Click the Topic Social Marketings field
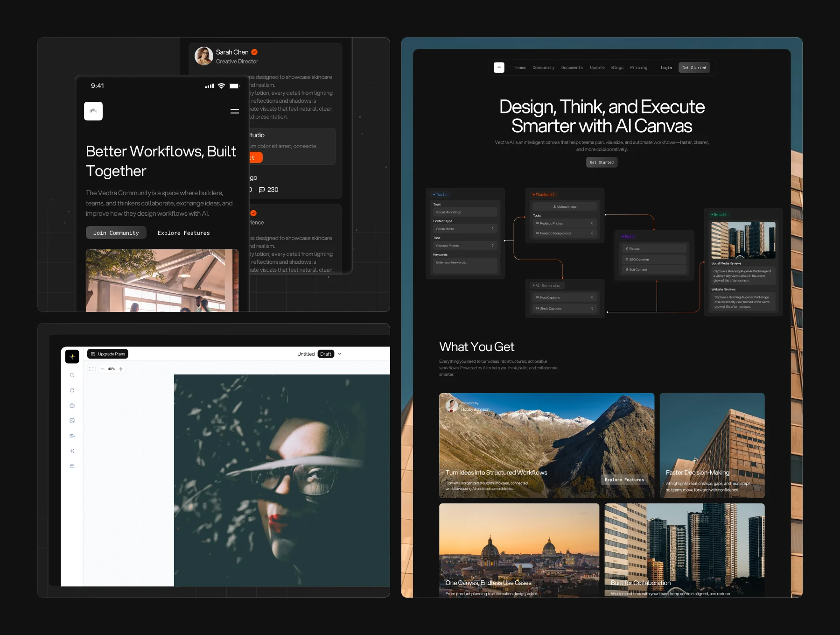The width and height of the screenshot is (840, 635). (465, 212)
